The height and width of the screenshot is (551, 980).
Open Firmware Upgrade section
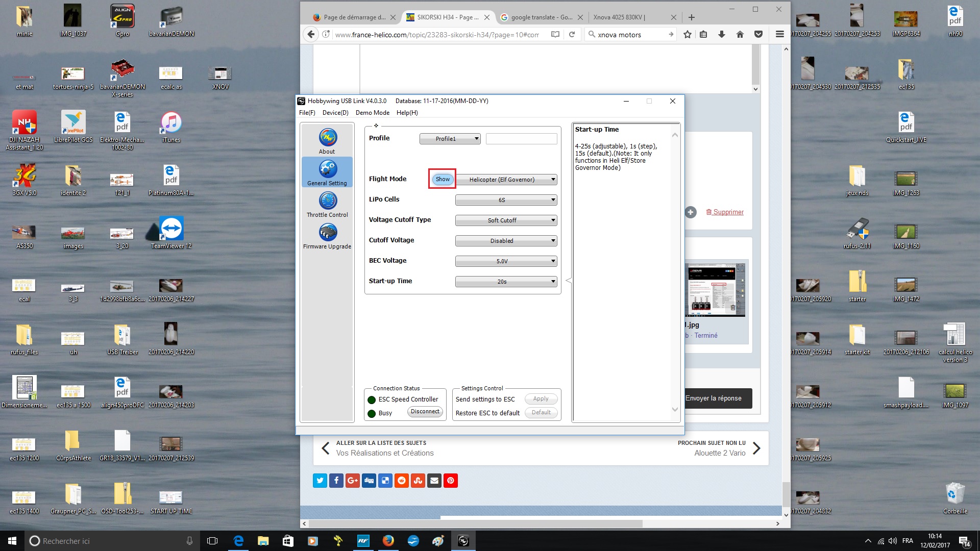(327, 236)
